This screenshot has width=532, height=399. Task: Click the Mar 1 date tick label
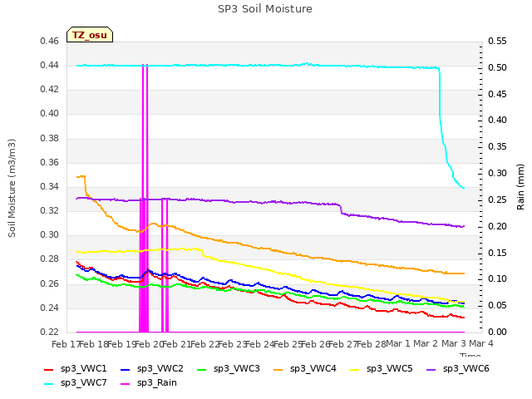398,344
